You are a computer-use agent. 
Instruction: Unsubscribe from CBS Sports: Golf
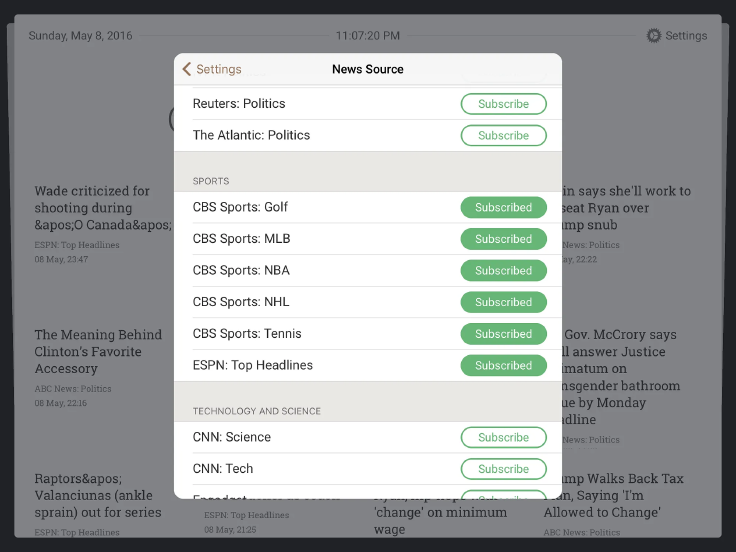coord(503,207)
